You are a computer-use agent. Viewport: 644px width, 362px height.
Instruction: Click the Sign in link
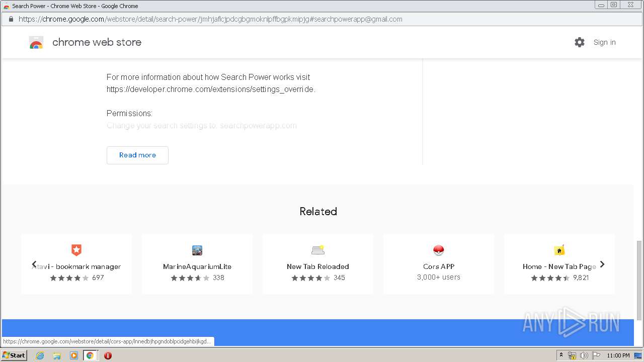[x=604, y=42]
